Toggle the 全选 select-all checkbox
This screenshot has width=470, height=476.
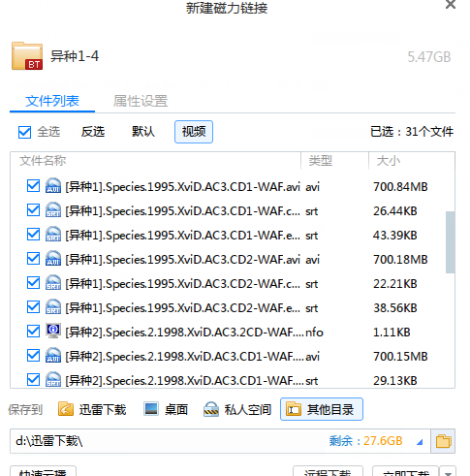tap(24, 132)
